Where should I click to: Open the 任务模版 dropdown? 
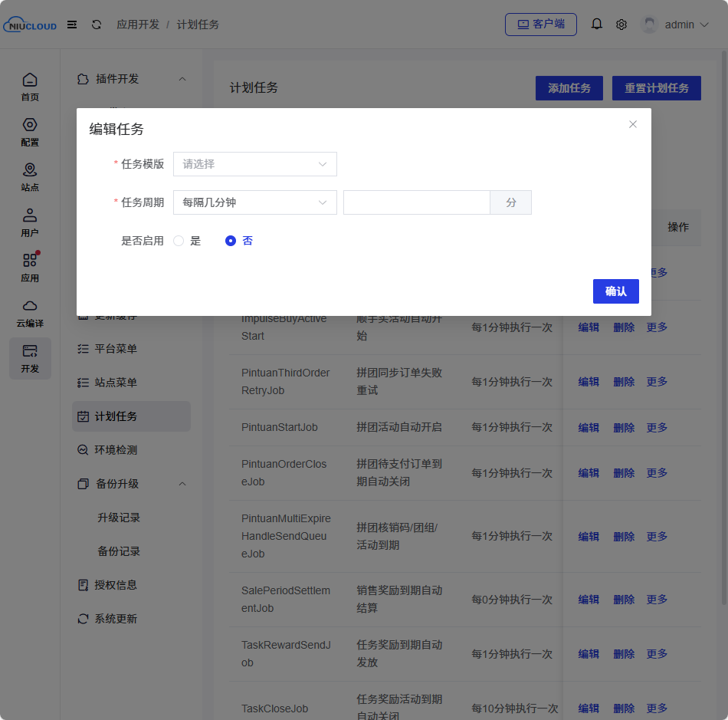255,164
